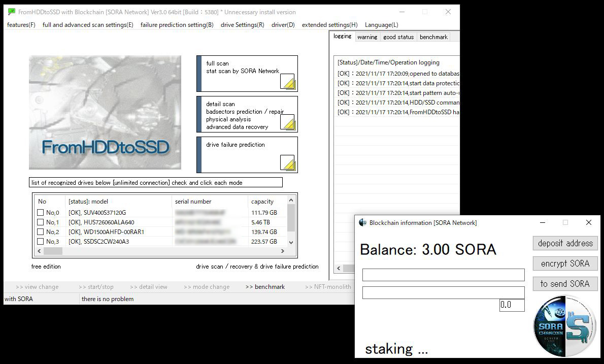Click drive list scroll down arrow
Viewport: 604px width, 364px height.
[x=291, y=242]
